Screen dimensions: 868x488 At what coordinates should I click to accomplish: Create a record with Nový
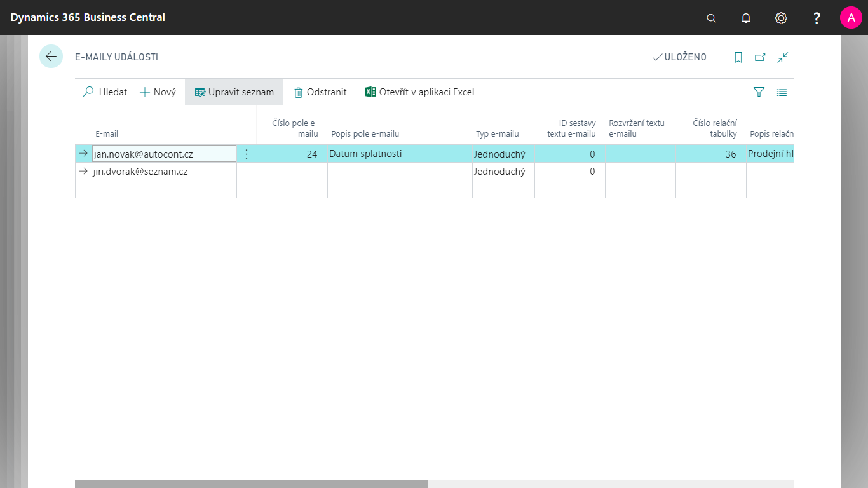(158, 91)
